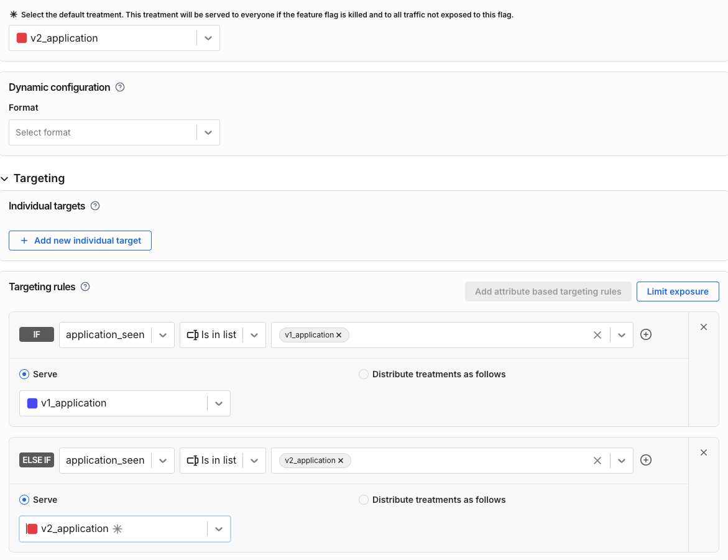Open the v1_application serve treatment dropdown

218,403
